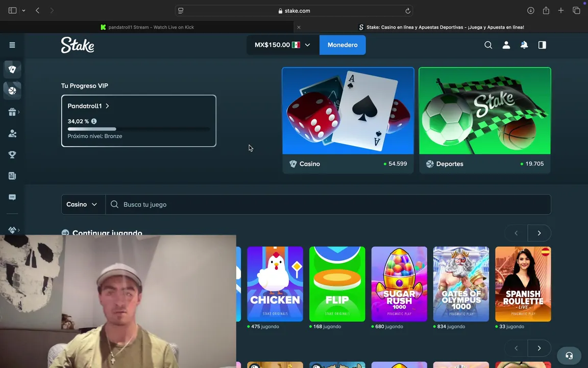This screenshot has width=588, height=368.
Task: Open live support headset button
Action: tap(569, 355)
